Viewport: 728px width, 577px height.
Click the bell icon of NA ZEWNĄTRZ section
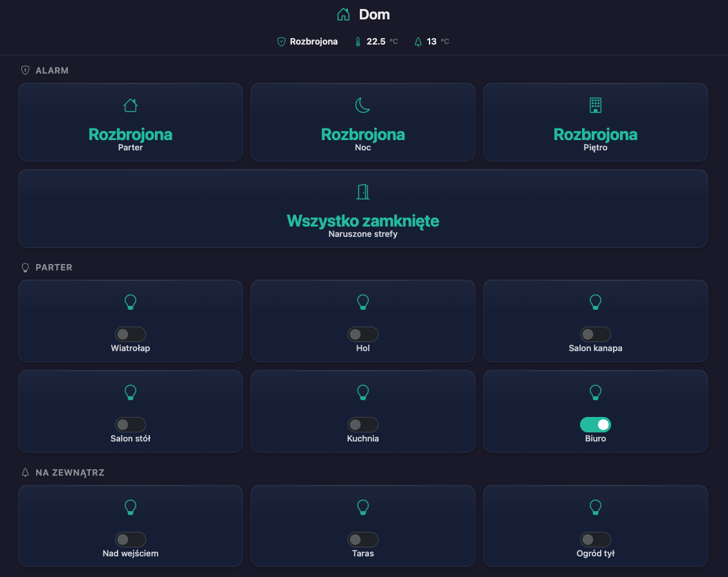26,472
